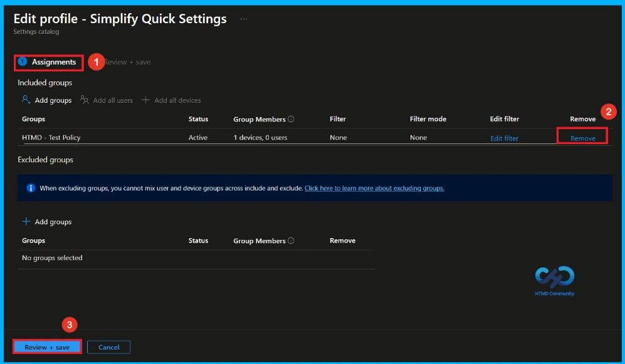This screenshot has width=625, height=364.
Task: Open the learn more about excluding groups link
Action: 374,188
